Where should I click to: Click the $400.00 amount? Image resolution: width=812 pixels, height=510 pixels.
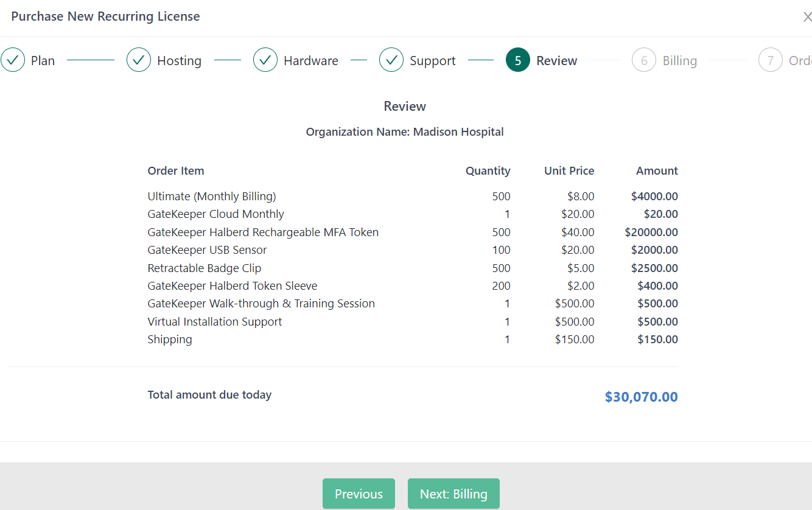pos(658,286)
